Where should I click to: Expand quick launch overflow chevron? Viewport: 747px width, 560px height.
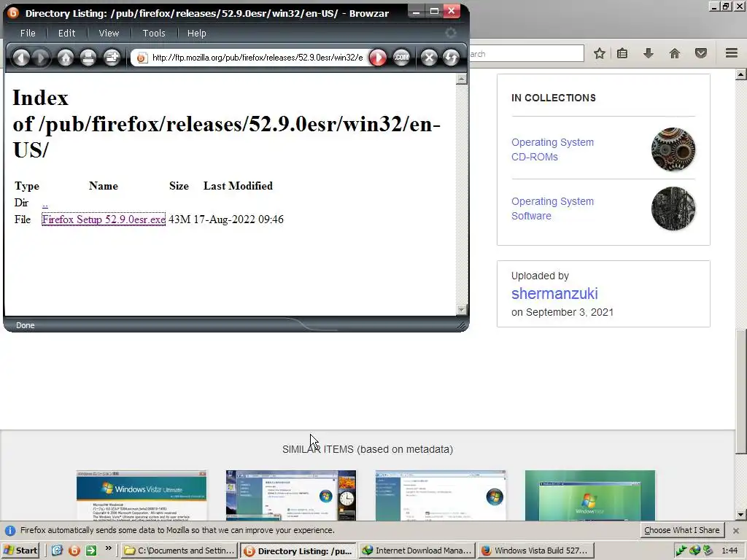(x=108, y=548)
